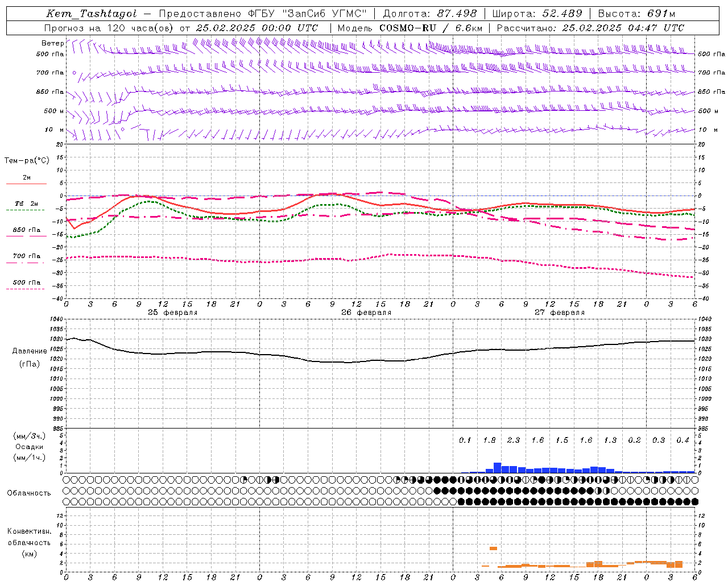Image resolution: width=728 pixels, height=582 pixels.
Task: Click the Давление pressure chart label
Action: (30, 351)
